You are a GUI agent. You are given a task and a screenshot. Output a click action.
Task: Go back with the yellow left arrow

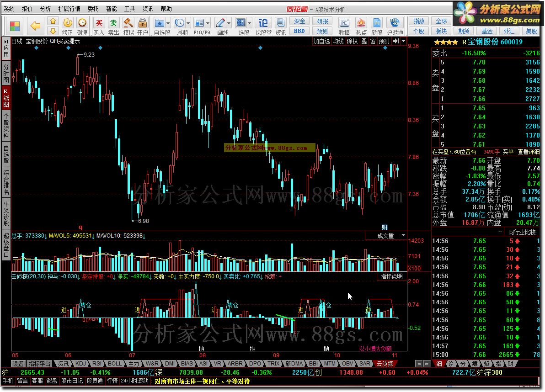pyautogui.click(x=35, y=26)
